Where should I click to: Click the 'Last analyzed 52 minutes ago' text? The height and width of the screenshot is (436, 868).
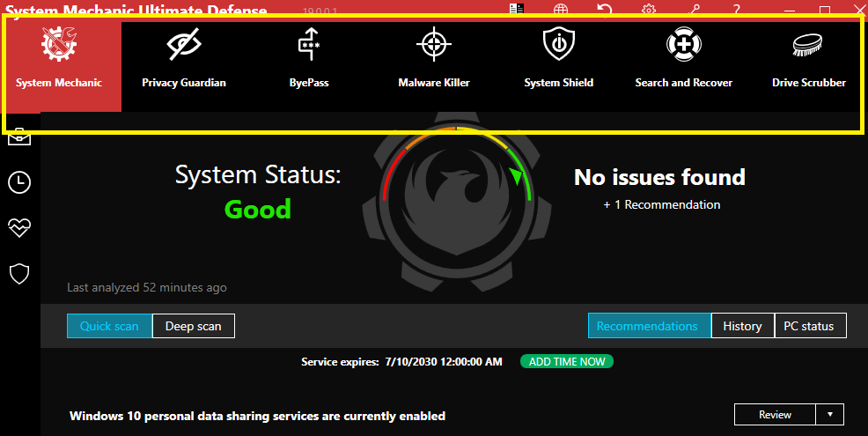pyautogui.click(x=147, y=287)
